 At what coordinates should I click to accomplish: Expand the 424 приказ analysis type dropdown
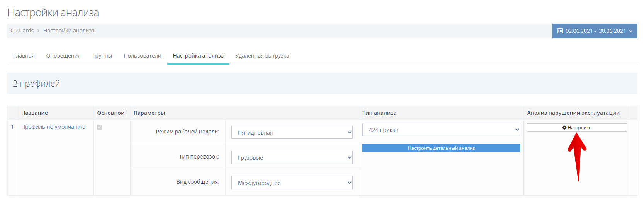pos(441,130)
